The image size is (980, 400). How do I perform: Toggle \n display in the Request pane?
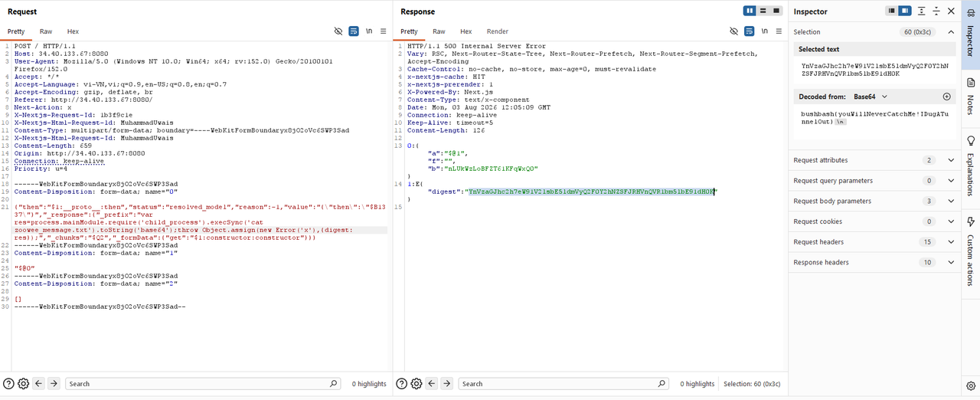pos(369,31)
